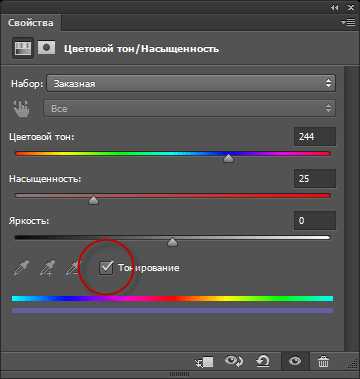The image size is (360, 379).
Task: Click the Цветовой тон slider handle
Action: [228, 158]
